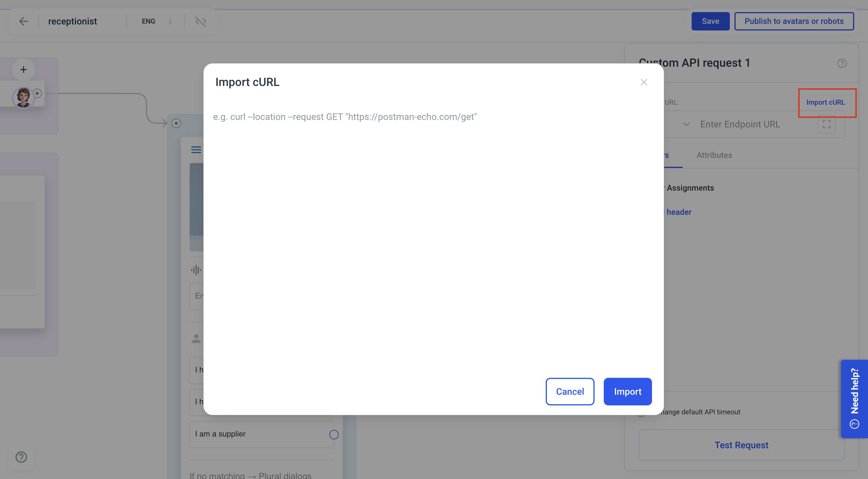
Task: Click the output connector next to avatar
Action: click(x=38, y=93)
